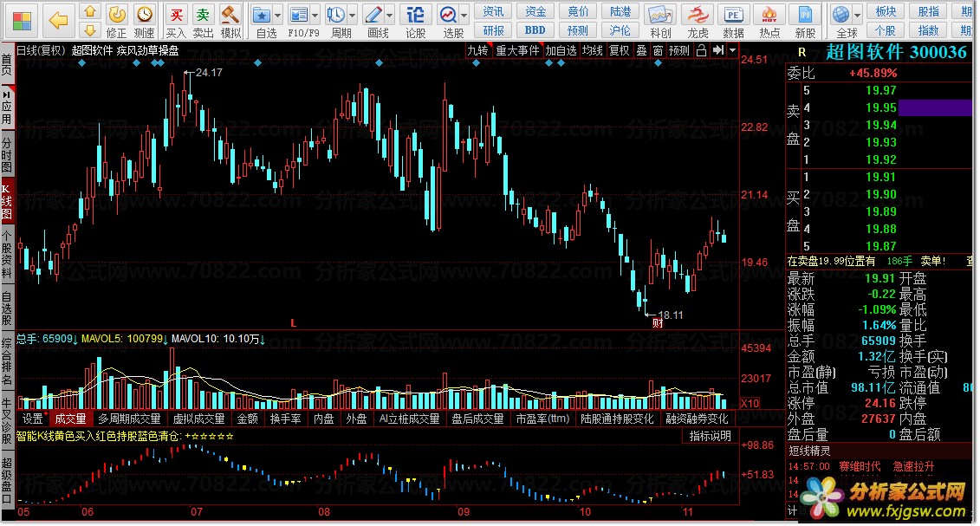The width and height of the screenshot is (980, 526).
Task: Click the 指标说明 button
Action: [x=710, y=436]
